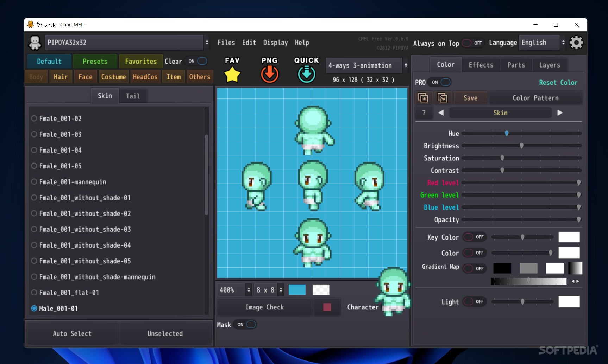Click the gradient preset swatch icon
This screenshot has width=608, height=364.
pyautogui.click(x=575, y=268)
